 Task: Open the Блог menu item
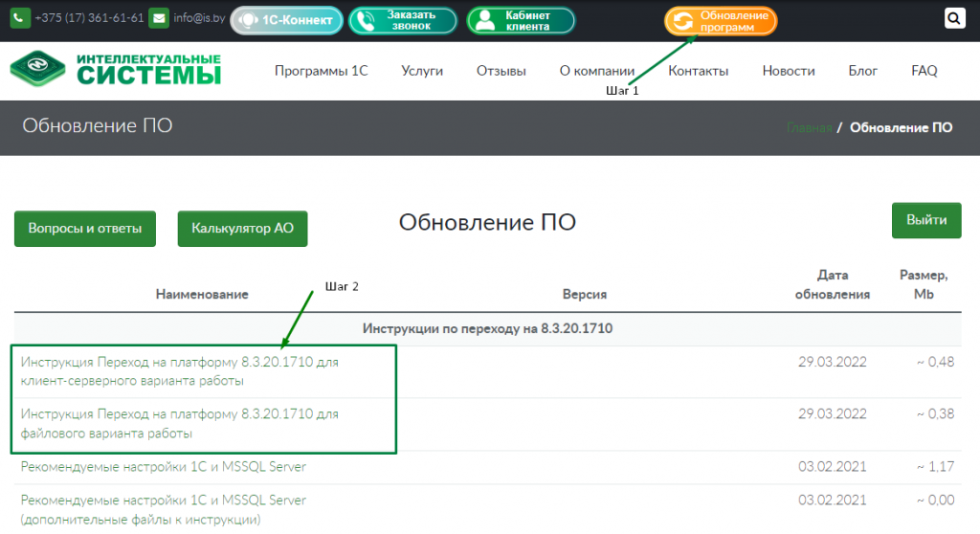[x=862, y=71]
